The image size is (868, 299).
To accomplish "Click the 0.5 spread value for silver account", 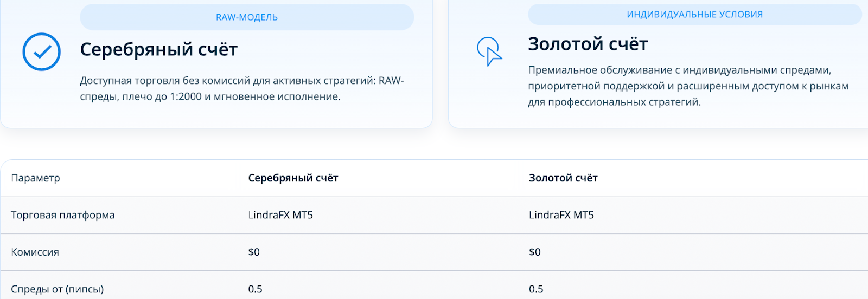I will 256,289.
